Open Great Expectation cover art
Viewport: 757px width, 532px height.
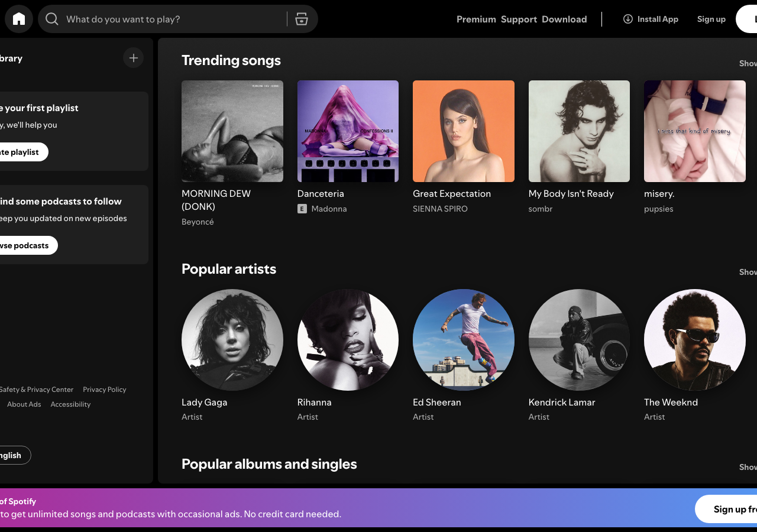click(x=464, y=131)
